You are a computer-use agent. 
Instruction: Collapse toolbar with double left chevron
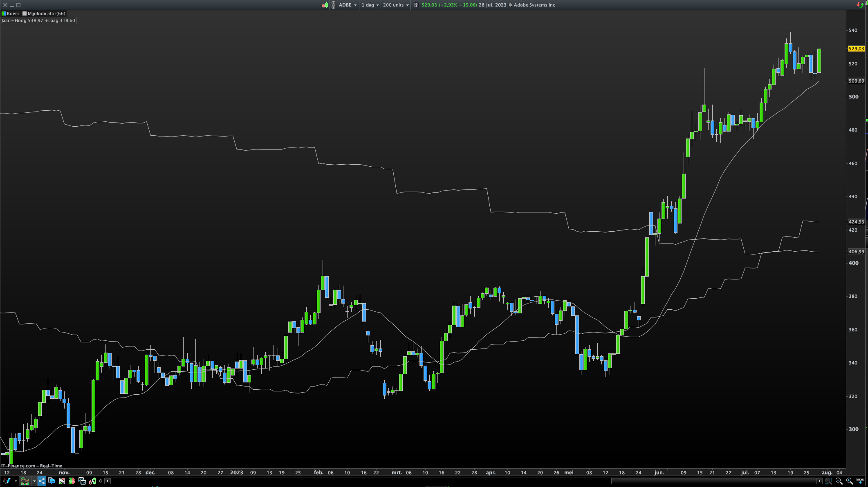[x=101, y=481]
